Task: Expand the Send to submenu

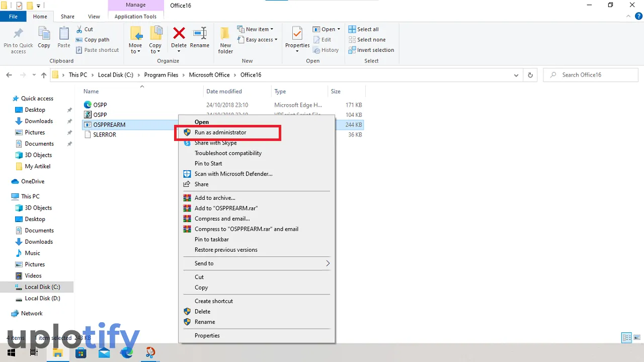Action: tap(257, 263)
